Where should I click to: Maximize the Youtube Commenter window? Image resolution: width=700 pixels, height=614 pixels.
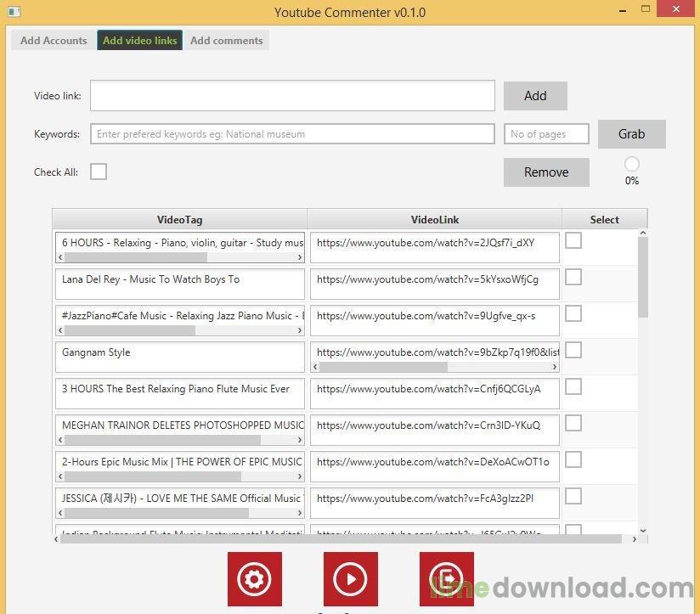645,9
